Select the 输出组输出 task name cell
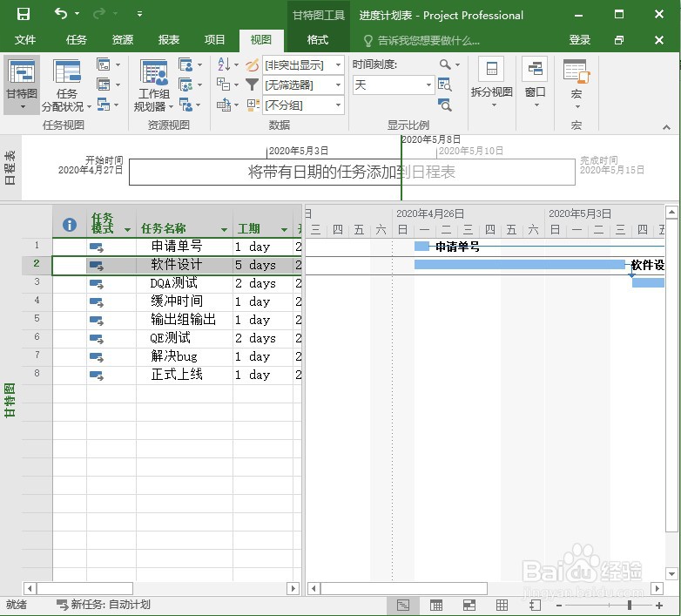The image size is (681, 616). click(185, 320)
